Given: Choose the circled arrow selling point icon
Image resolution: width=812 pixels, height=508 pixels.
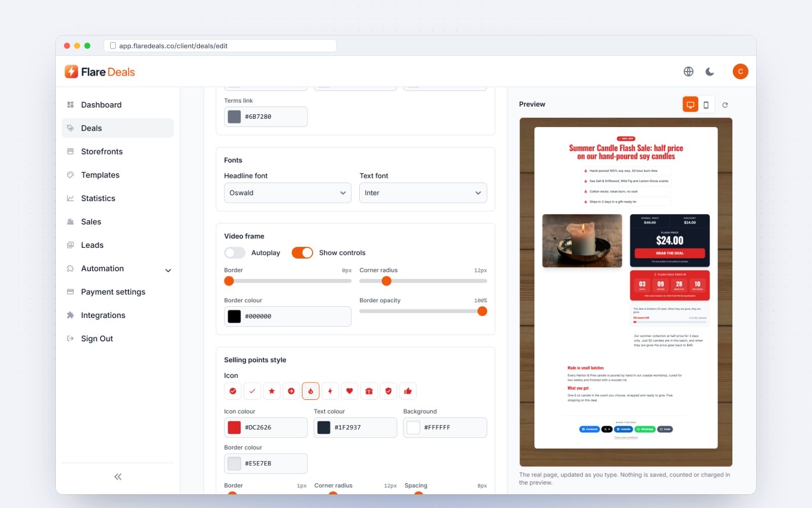Looking at the screenshot, I should [291, 391].
